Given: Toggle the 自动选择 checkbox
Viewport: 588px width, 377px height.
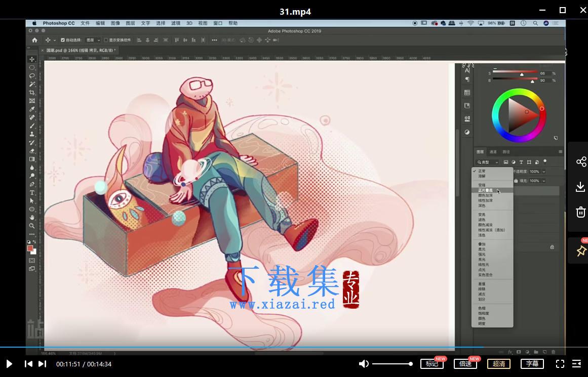Looking at the screenshot, I should 63,40.
